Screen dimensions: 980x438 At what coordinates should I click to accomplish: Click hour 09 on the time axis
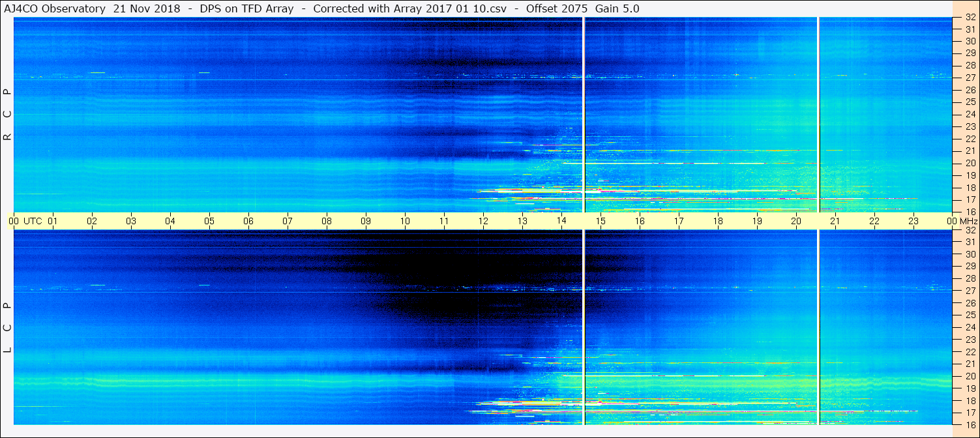366,221
